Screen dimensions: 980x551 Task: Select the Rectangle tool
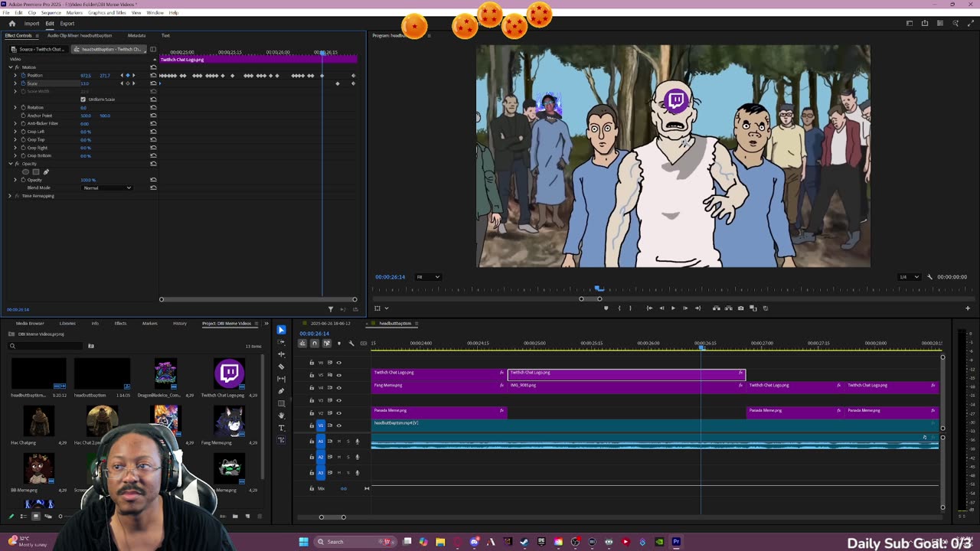point(281,403)
